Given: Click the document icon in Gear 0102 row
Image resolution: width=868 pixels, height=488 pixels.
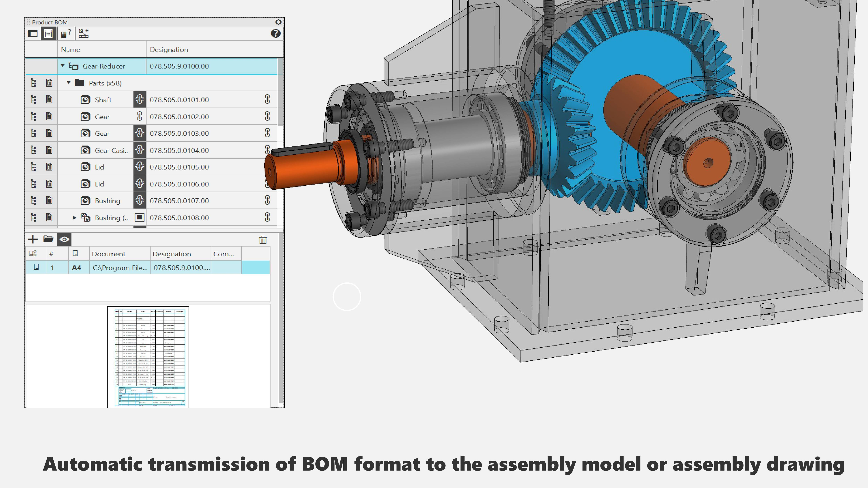Looking at the screenshot, I should pos(49,116).
